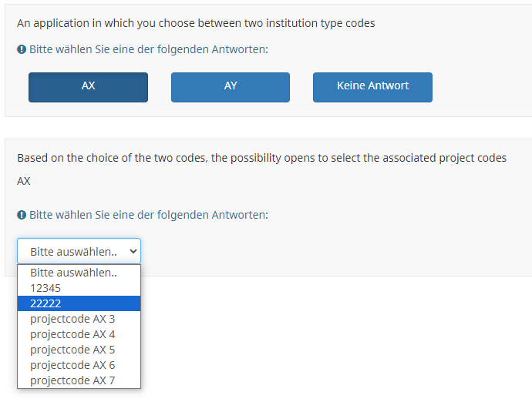The height and width of the screenshot is (402, 532).
Task: Select projectcode AX 6 entry
Action: point(72,365)
